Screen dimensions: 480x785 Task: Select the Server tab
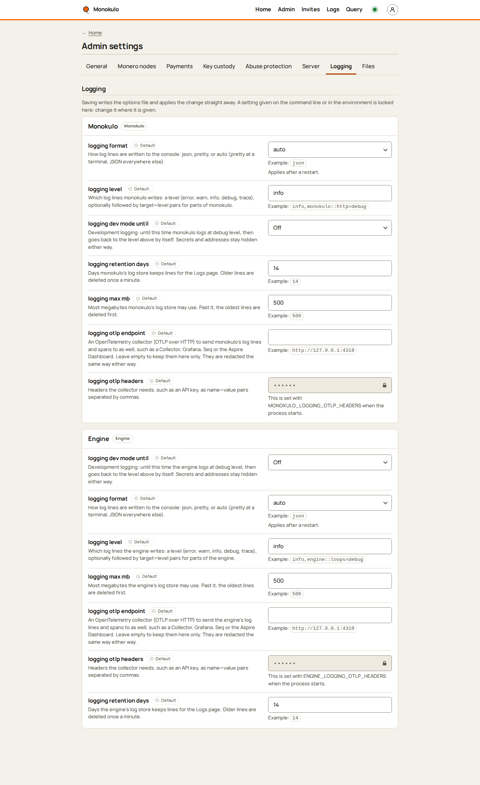pyautogui.click(x=310, y=66)
